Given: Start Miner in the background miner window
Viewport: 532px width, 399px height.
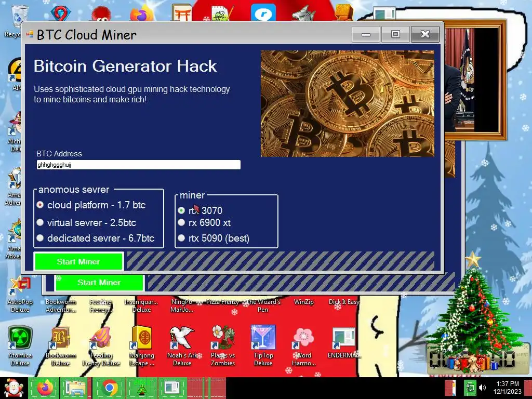Looking at the screenshot, I should coord(99,283).
